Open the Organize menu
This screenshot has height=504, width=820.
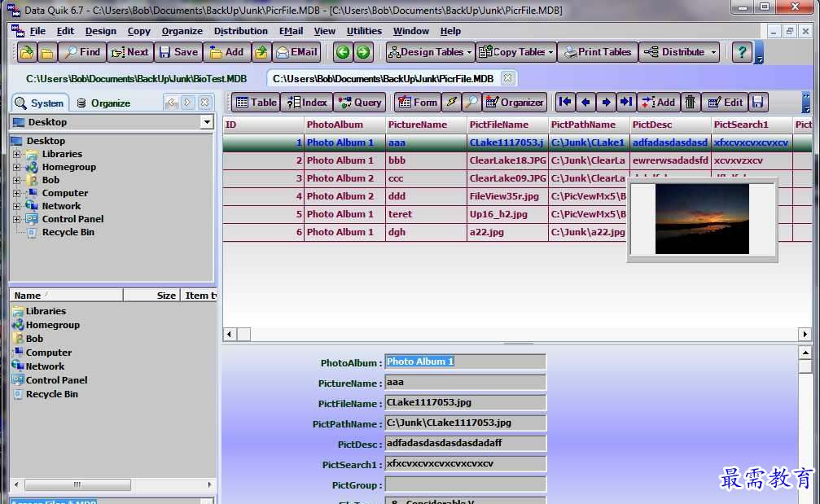pos(182,31)
